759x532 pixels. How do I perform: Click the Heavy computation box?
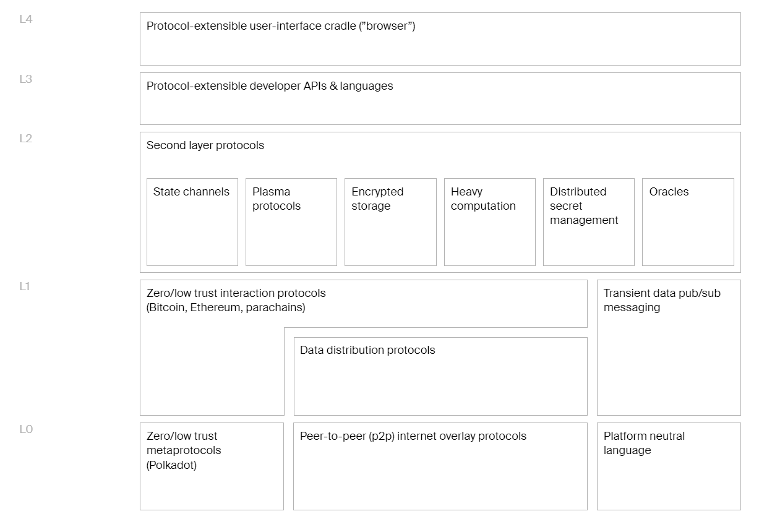coord(490,222)
